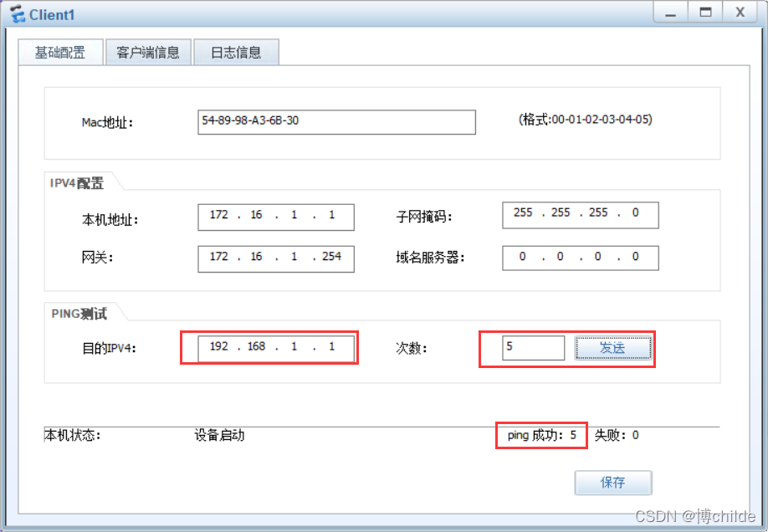The height and width of the screenshot is (532, 768).
Task: Click the IPV4配置 group heading
Action: [77, 183]
